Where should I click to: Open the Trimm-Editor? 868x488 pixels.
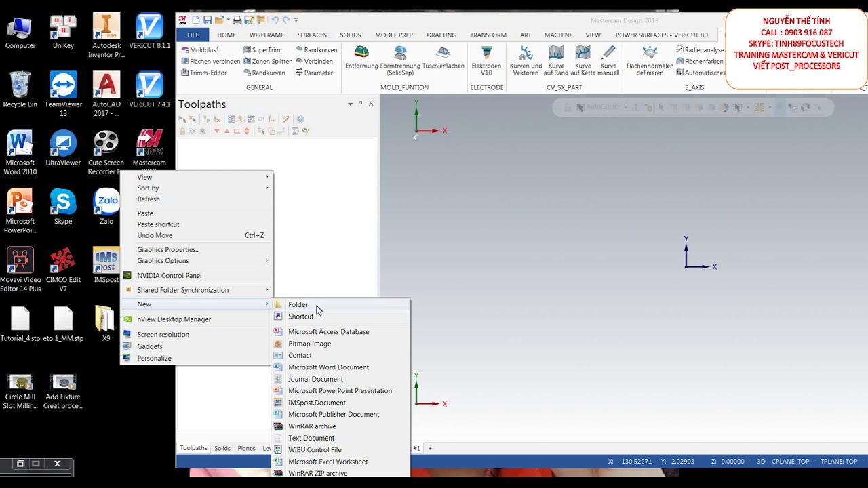click(x=203, y=73)
